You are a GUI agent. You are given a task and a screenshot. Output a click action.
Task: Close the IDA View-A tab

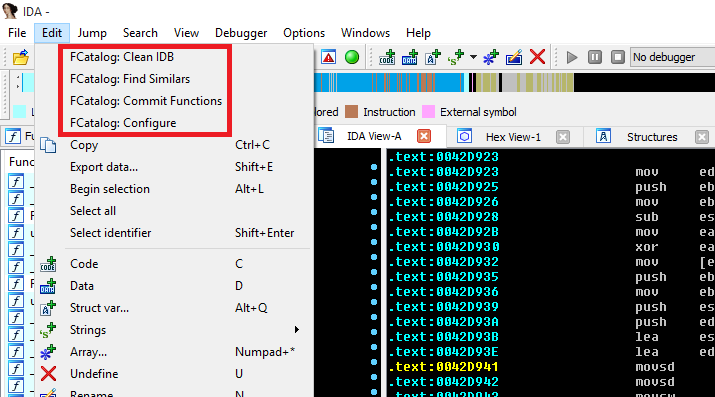(x=424, y=136)
